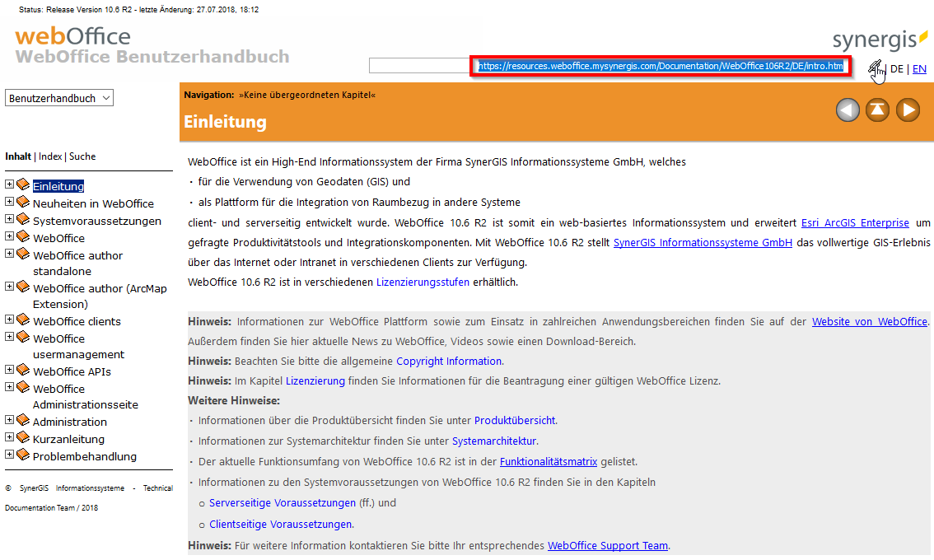Viewport: 934px width, 560px height.
Task: Click the book icon next to Problembehandlung
Action: [x=23, y=455]
